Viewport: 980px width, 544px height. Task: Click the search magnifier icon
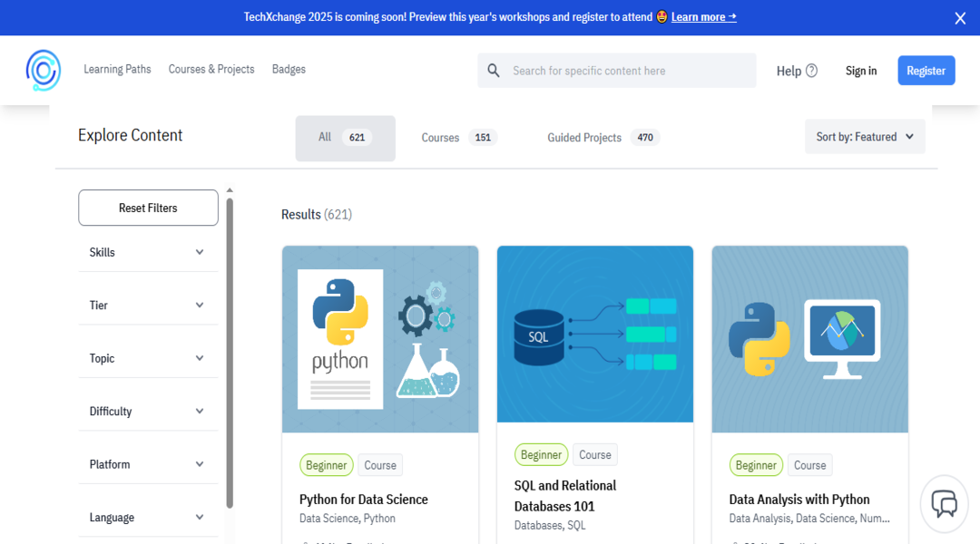click(494, 71)
